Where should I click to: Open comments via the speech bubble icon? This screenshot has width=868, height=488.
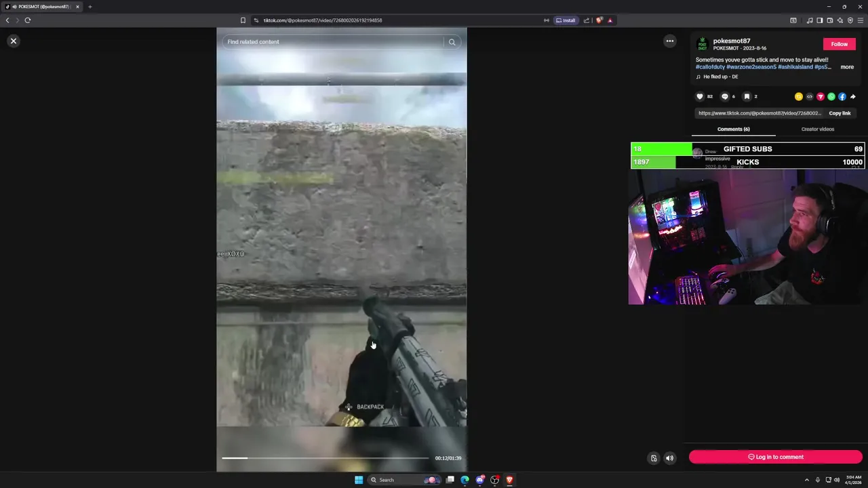pyautogui.click(x=724, y=97)
